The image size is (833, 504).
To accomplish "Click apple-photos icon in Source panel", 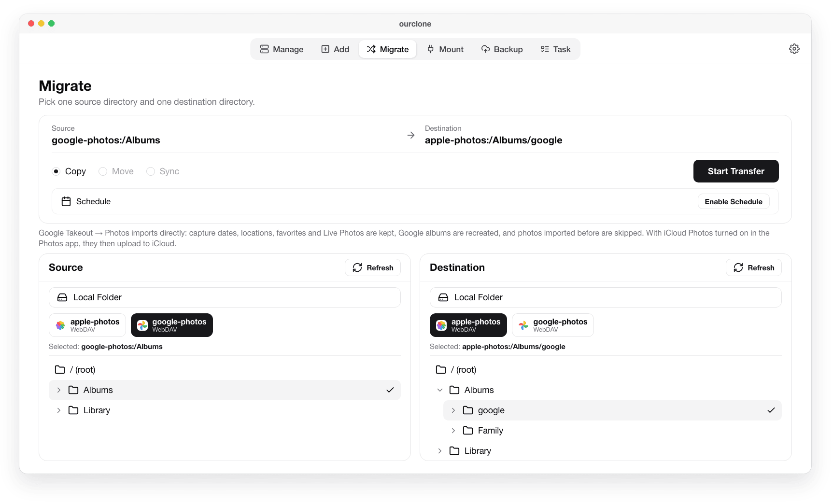I will (x=60, y=325).
